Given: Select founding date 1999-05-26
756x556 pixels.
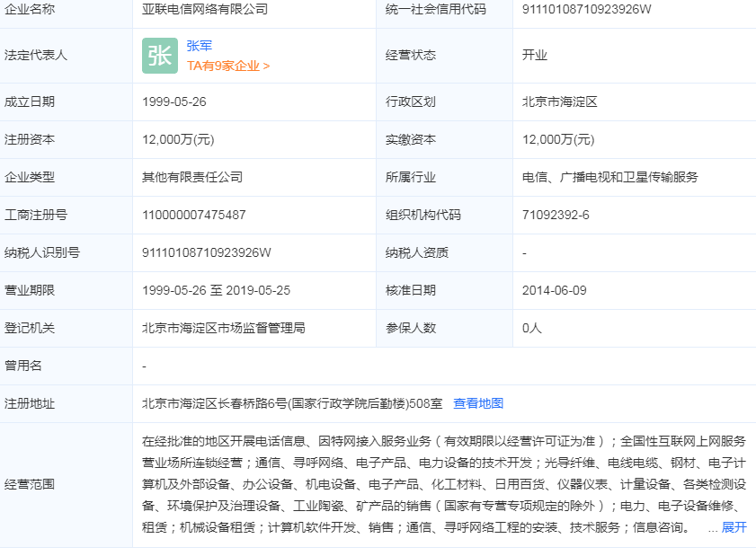Looking at the screenshot, I should [x=174, y=101].
